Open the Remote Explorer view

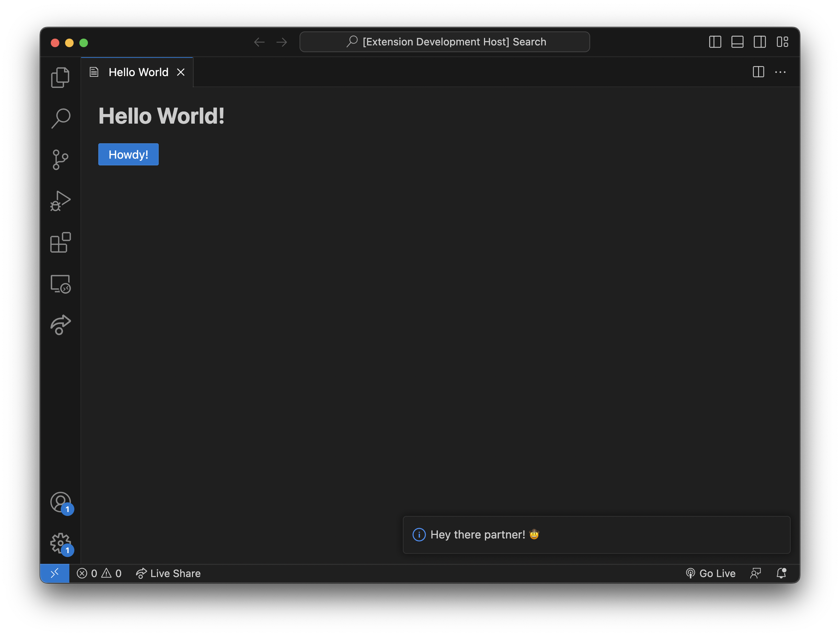pyautogui.click(x=60, y=284)
